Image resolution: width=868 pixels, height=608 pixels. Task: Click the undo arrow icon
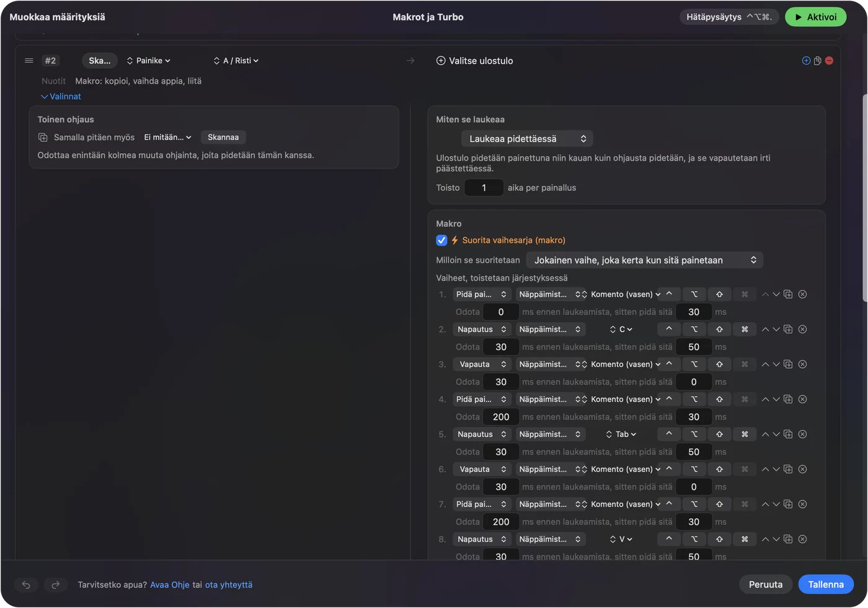pos(26,584)
